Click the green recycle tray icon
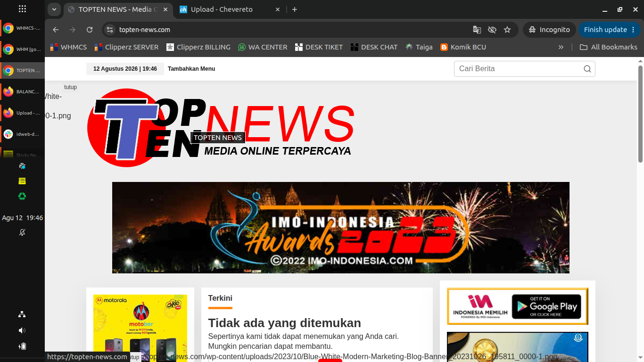 point(22,196)
